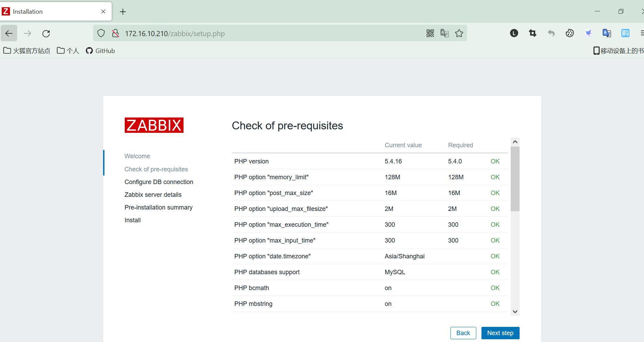Open the 火狐官方站点 bookmarks folder

click(x=26, y=51)
